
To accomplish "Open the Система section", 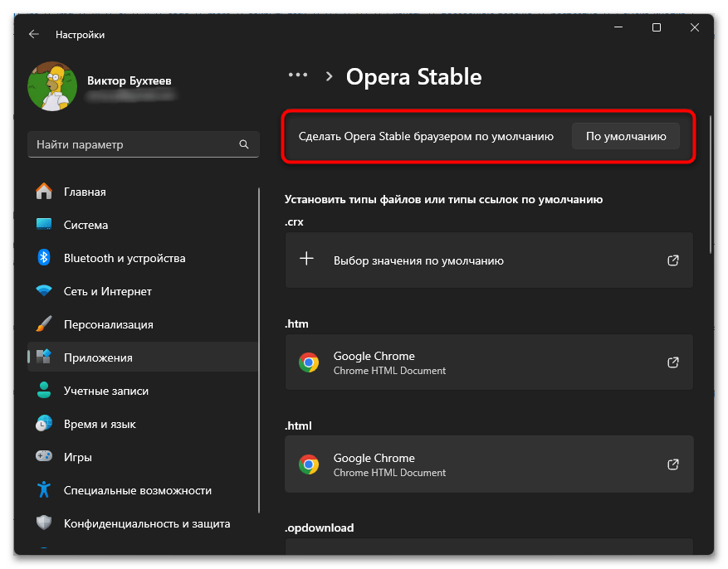I will pyautogui.click(x=143, y=225).
